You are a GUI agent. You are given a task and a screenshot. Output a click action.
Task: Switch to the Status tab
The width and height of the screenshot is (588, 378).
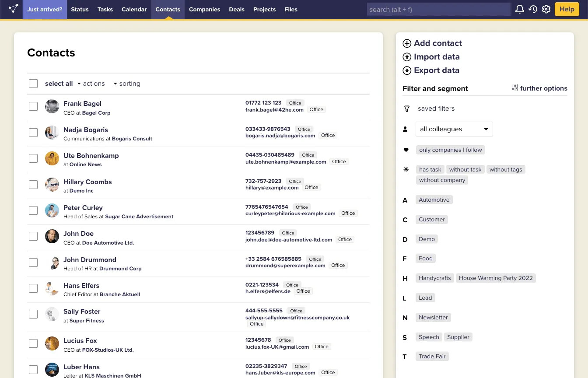[80, 9]
